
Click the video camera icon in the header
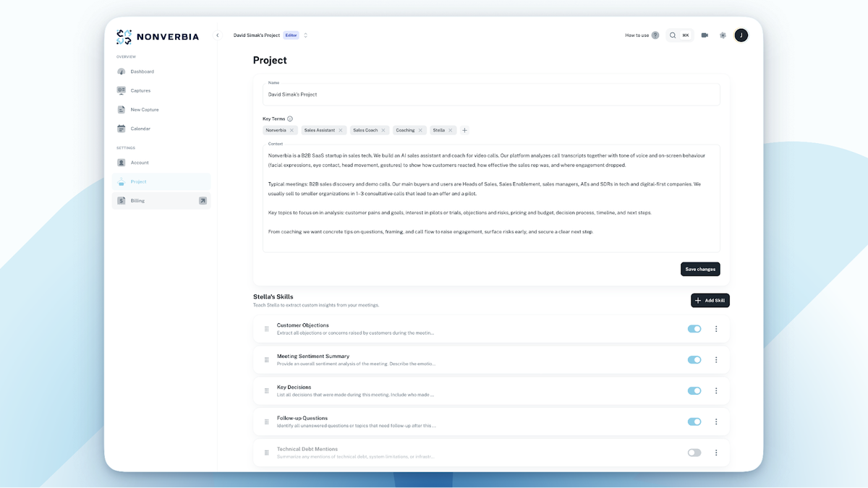tap(705, 35)
